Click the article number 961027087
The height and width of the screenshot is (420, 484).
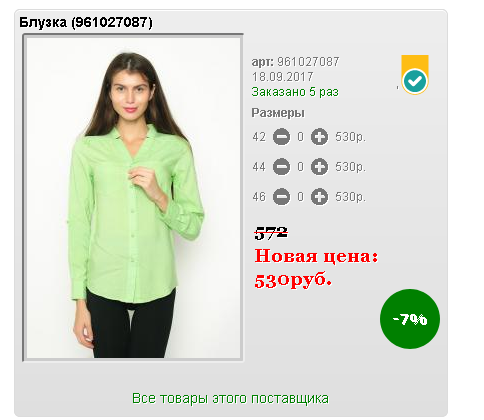[x=308, y=62]
